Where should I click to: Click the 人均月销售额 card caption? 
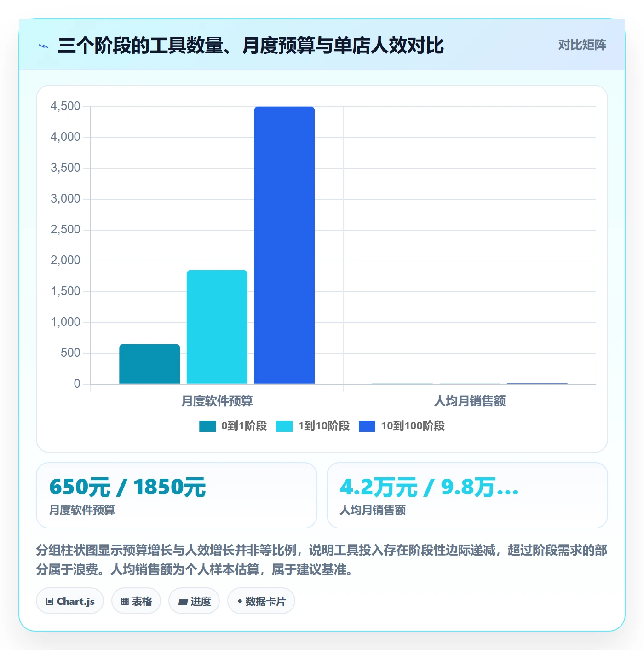pyautogui.click(x=373, y=510)
